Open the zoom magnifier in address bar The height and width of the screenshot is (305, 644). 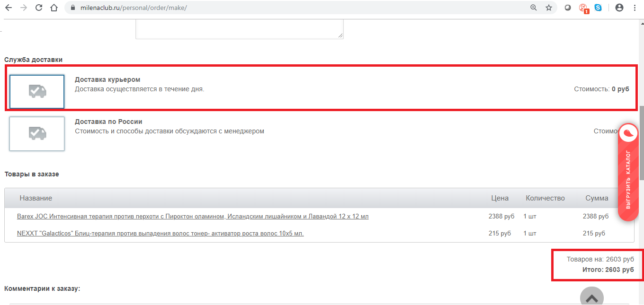[x=534, y=8]
